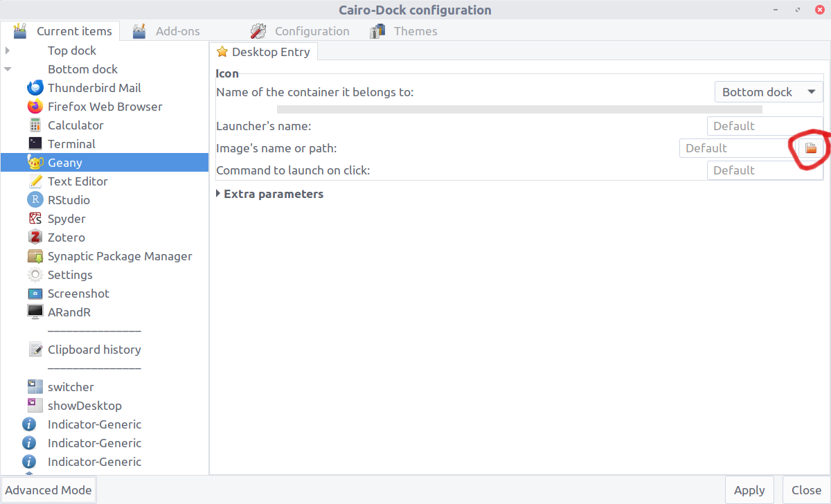Expand the Top dock tree item
831x504 pixels.
pos(7,50)
